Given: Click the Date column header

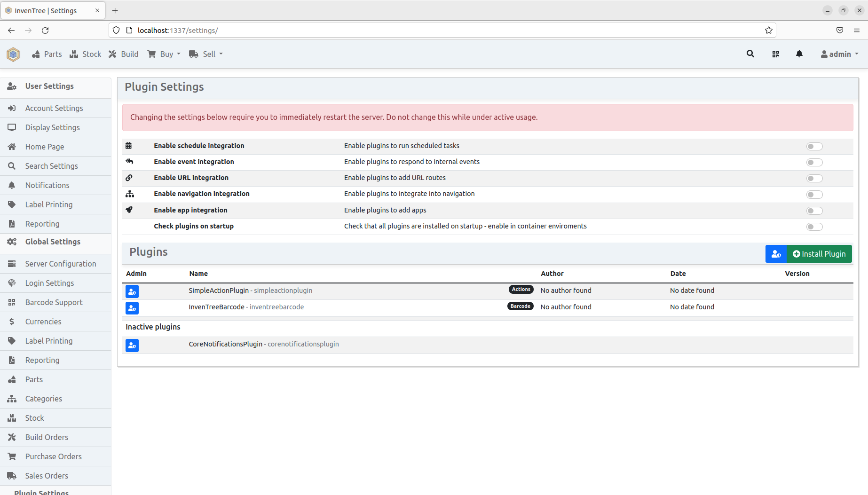Looking at the screenshot, I should click(678, 274).
